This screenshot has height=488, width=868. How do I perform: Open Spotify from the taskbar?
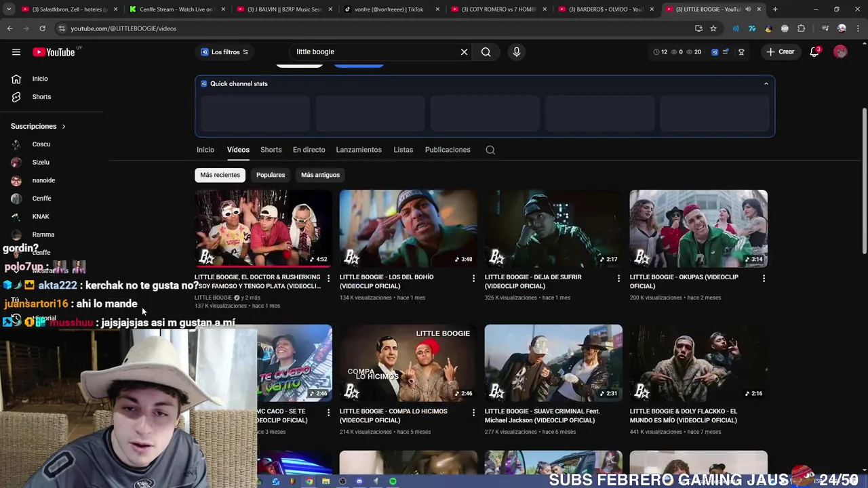[393, 481]
